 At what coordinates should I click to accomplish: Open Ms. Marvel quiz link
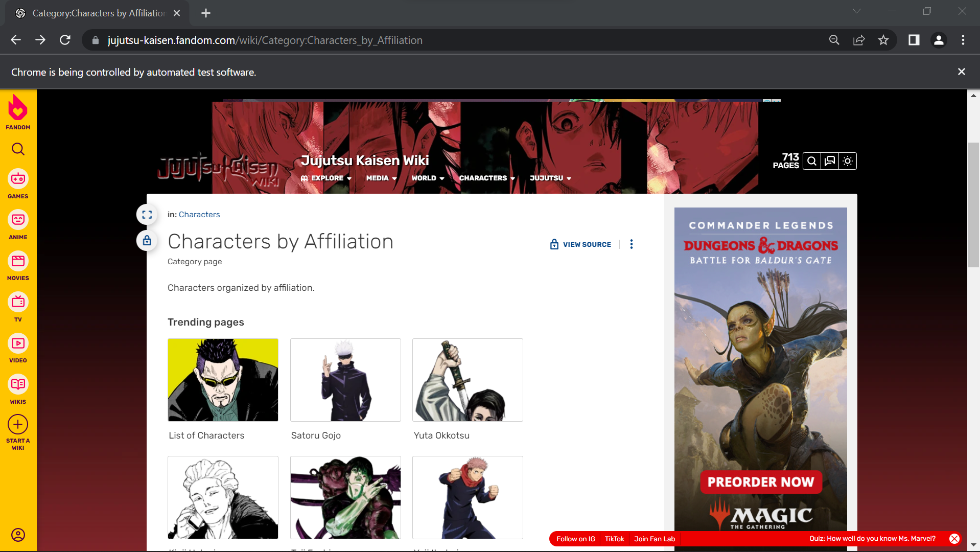coord(872,538)
